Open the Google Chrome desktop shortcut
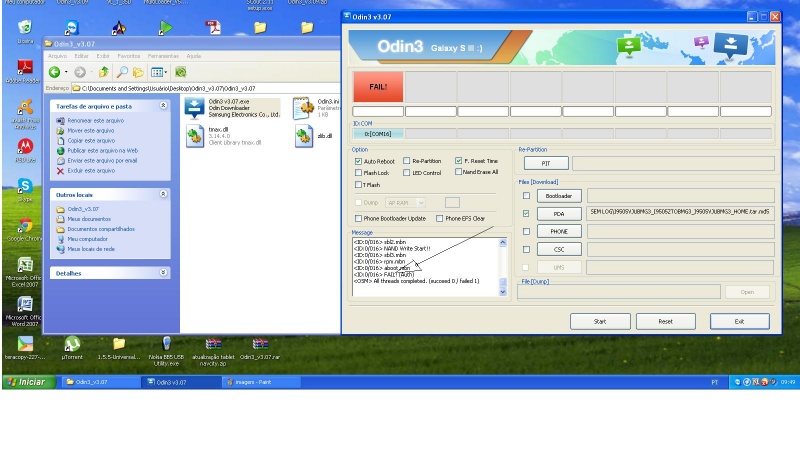800x450 pixels. click(25, 226)
